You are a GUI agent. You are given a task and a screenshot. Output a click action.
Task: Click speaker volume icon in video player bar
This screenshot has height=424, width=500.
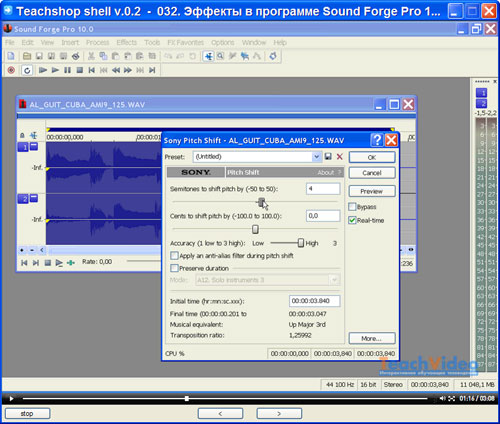442,398
